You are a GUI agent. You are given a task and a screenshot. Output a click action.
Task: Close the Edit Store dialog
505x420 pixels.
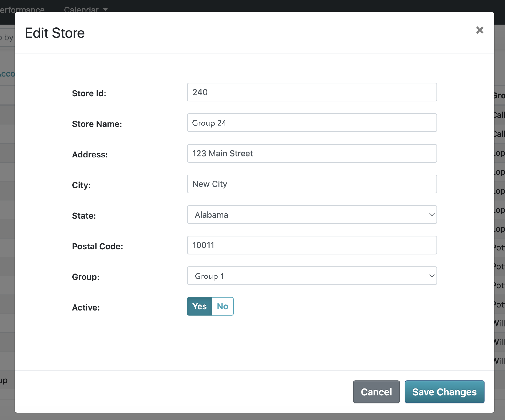tap(480, 30)
